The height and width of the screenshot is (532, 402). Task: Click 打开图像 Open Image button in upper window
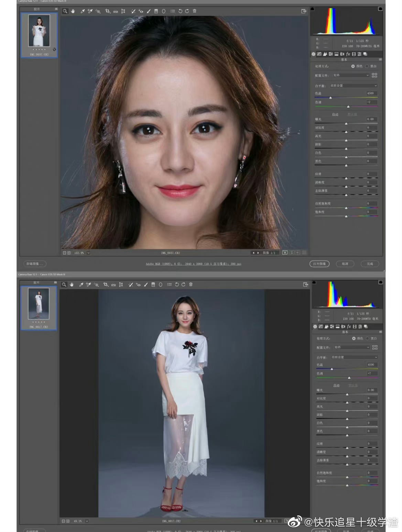[319, 264]
